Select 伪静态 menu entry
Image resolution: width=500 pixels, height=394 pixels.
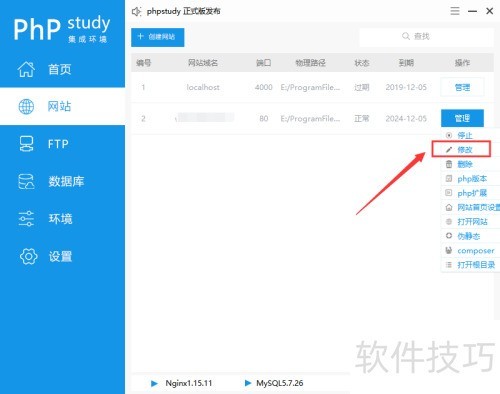(470, 236)
